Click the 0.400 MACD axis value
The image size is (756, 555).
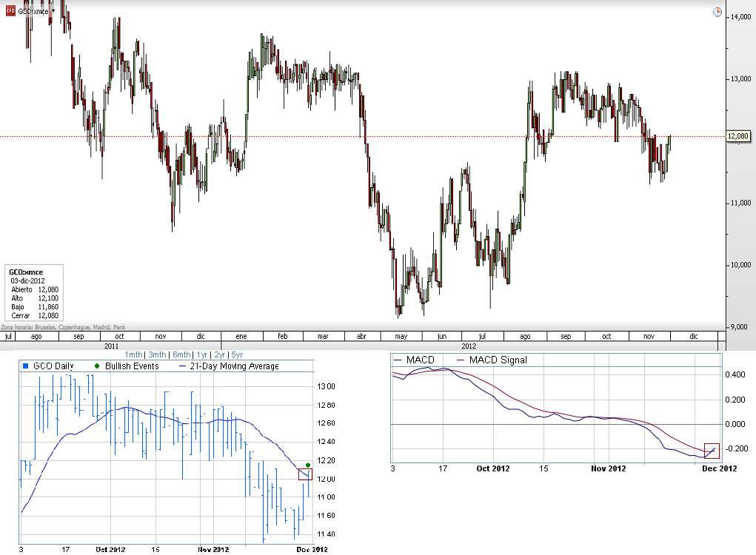click(735, 374)
